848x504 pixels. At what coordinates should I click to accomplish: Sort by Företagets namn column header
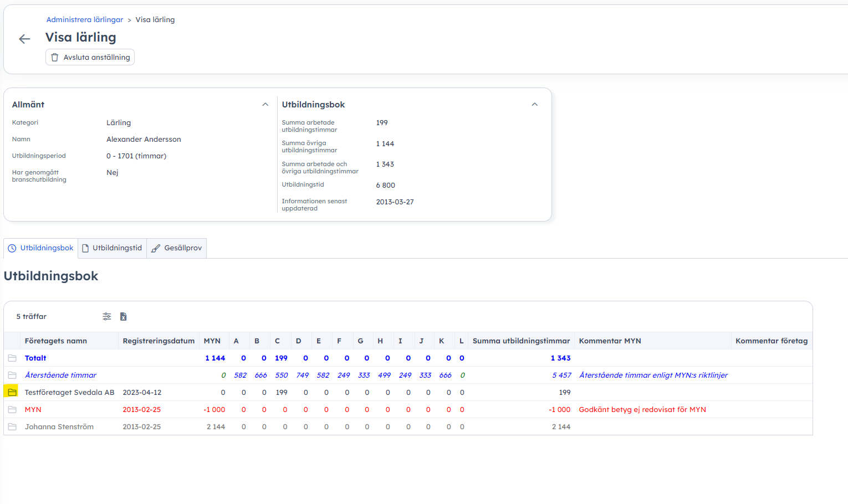(56, 341)
